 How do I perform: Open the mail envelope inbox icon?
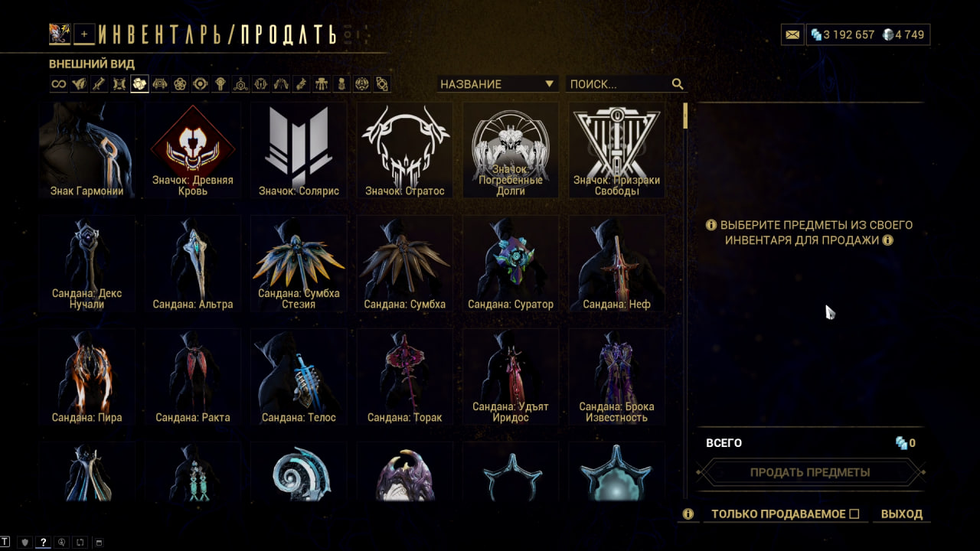coord(792,34)
